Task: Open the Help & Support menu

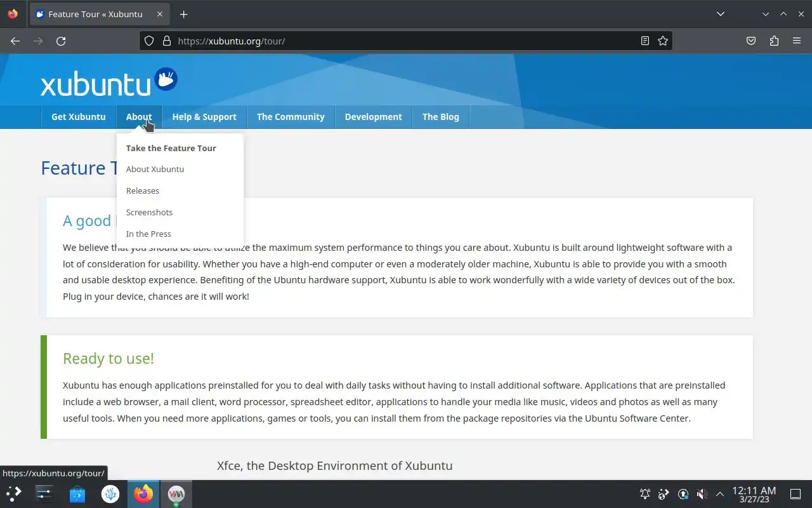Action: [x=204, y=117]
